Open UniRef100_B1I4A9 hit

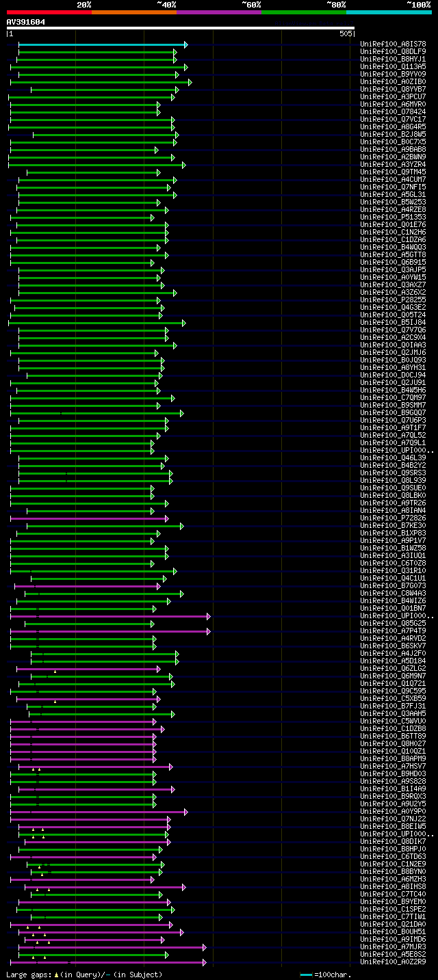pyautogui.click(x=393, y=789)
